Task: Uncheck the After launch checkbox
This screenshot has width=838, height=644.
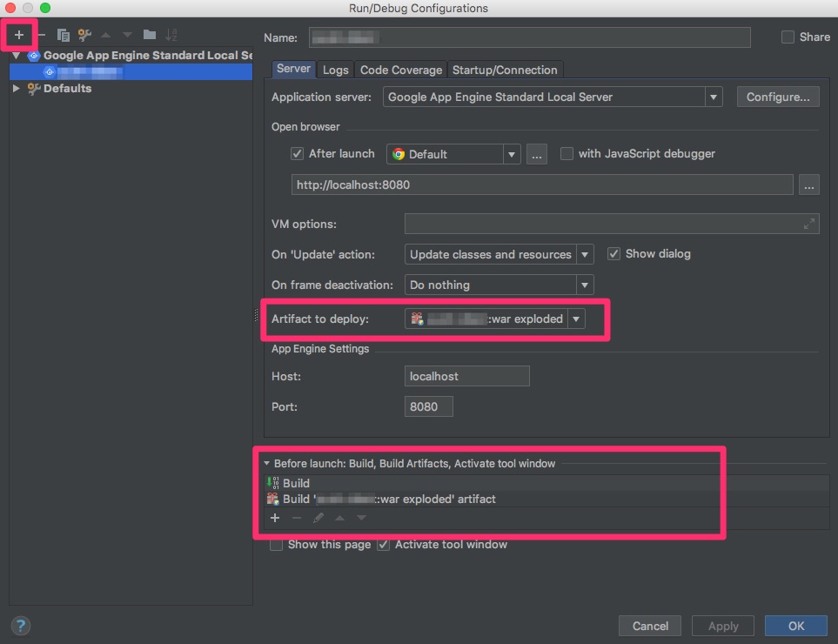Action: [298, 154]
